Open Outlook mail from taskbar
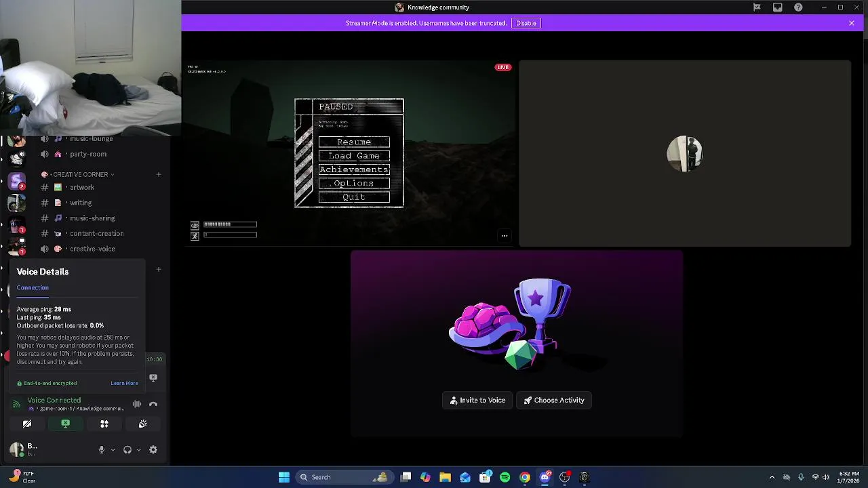 (465, 477)
